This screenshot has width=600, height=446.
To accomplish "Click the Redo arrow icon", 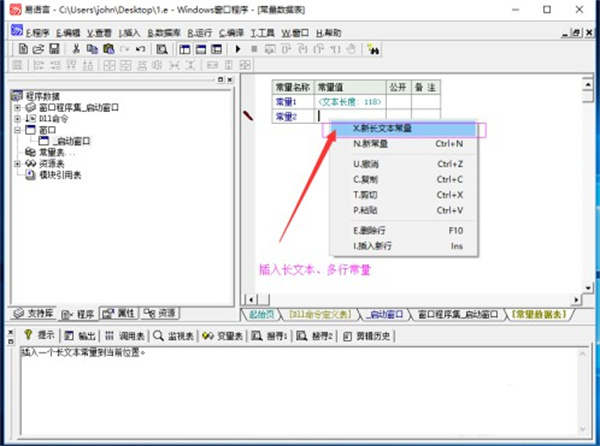I will (124, 49).
